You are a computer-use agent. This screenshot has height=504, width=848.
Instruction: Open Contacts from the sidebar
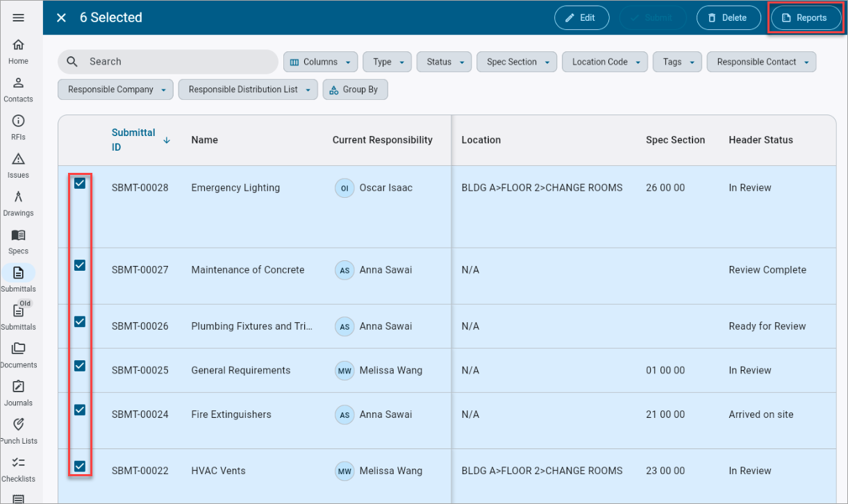[19, 90]
